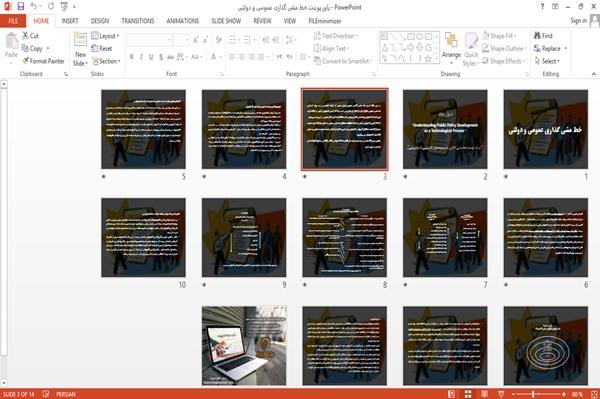Screen dimensions: 600x399
Task: Toggle text Shadow formatting
Action: [161, 57]
